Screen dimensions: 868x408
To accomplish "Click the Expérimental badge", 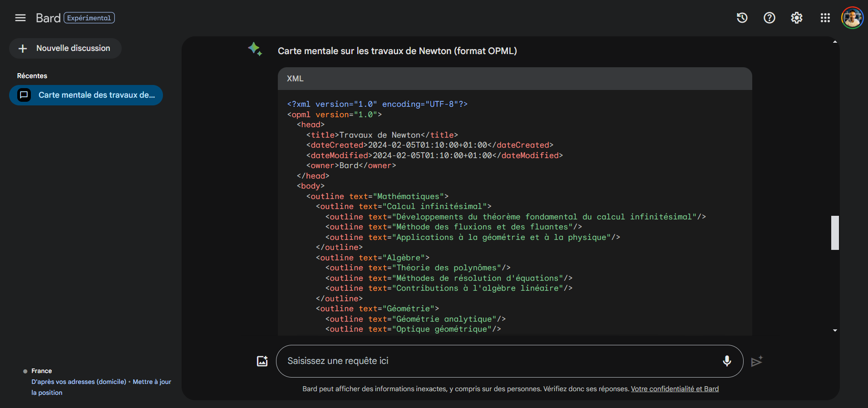I will (89, 18).
